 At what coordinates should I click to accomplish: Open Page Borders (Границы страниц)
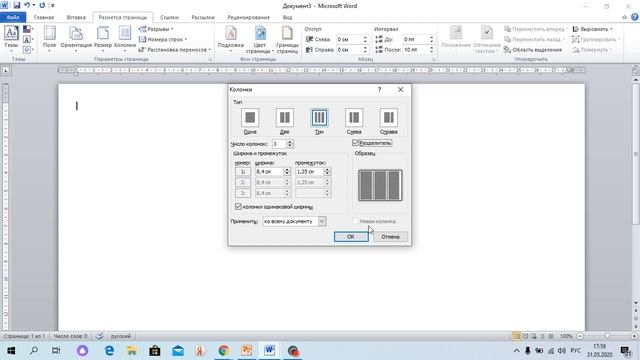point(287,40)
